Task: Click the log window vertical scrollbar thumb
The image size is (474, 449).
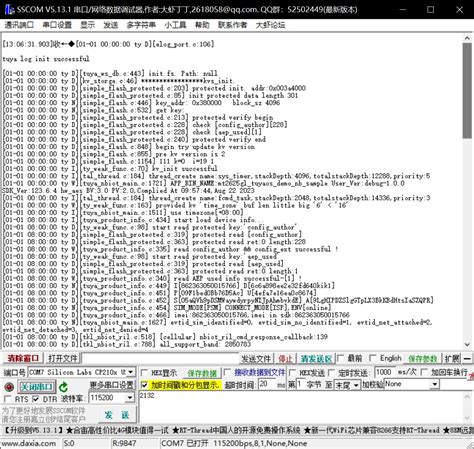Action: 467,91
